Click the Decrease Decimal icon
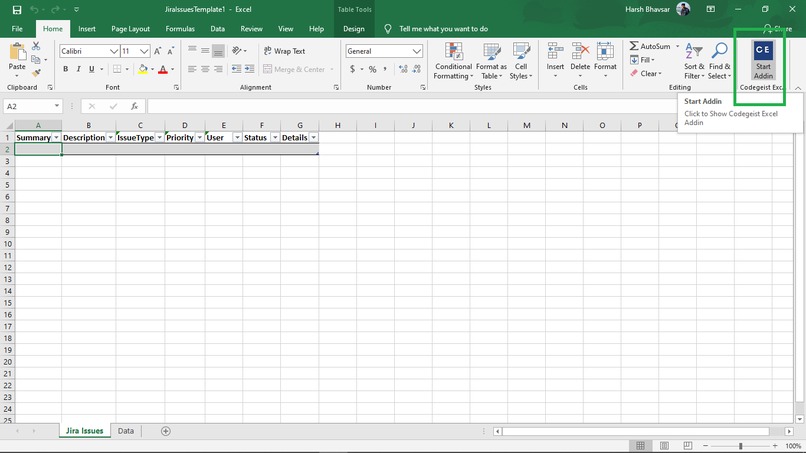The image size is (806, 453). click(x=416, y=69)
